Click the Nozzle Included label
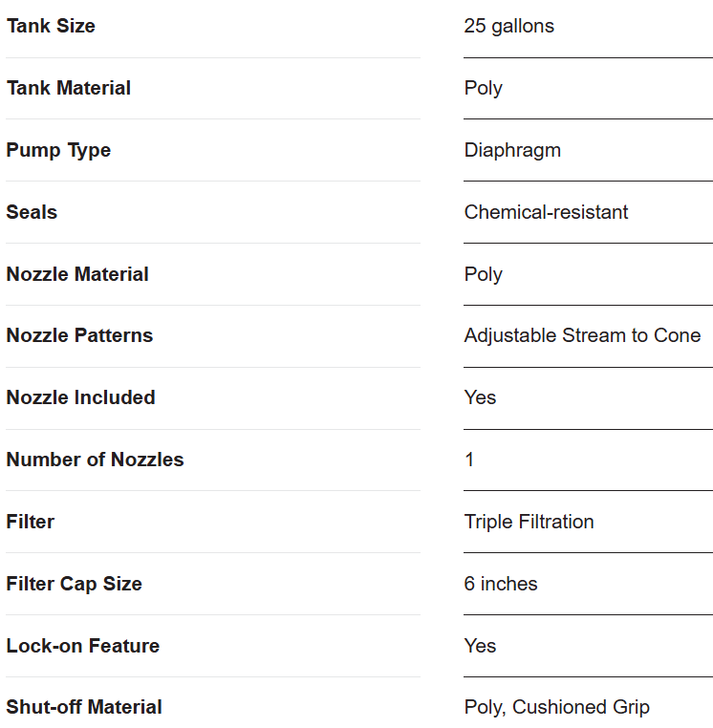This screenshot has width=713, height=728. (81, 397)
